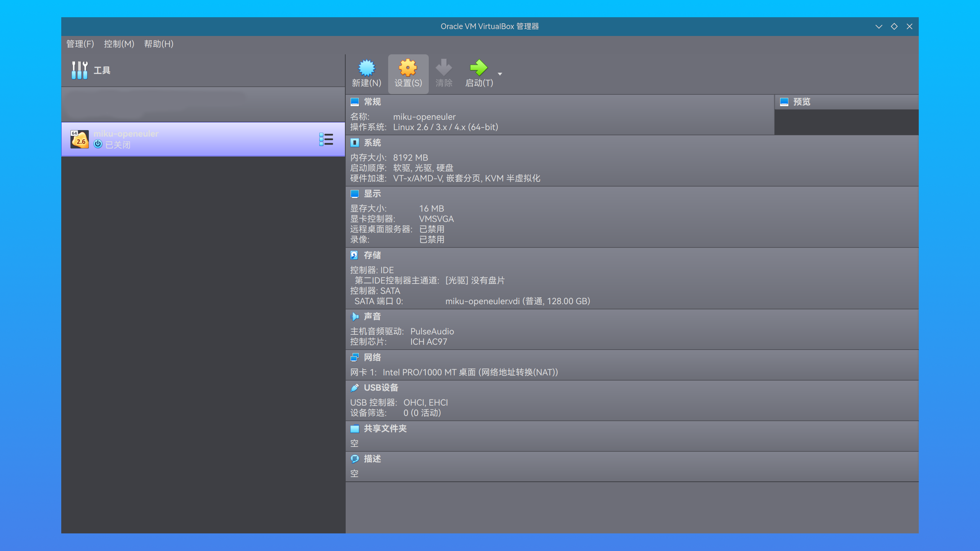Open the 描述 section header link
The width and height of the screenshot is (980, 551).
[372, 459]
